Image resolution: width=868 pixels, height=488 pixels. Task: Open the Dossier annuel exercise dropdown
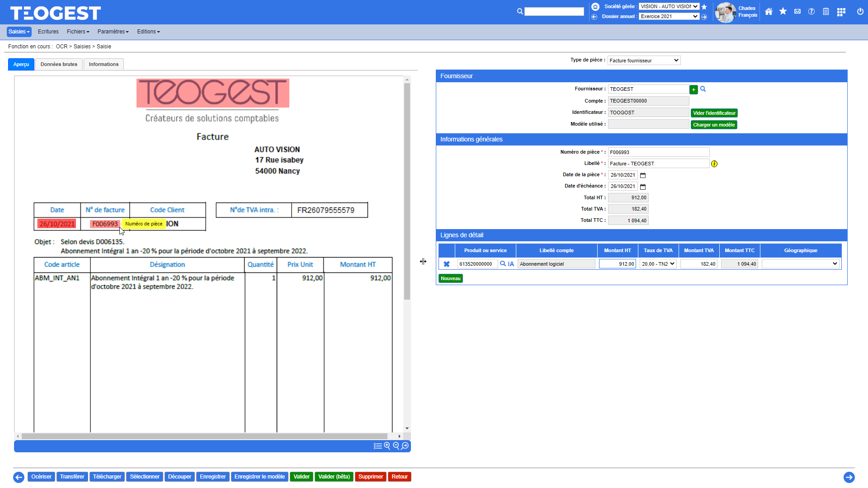pos(669,16)
